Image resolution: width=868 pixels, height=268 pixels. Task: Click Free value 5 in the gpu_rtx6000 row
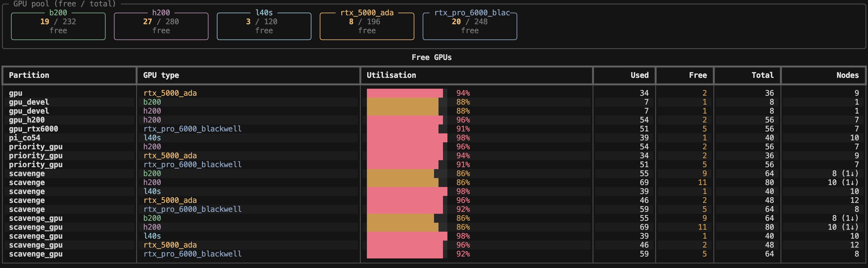click(705, 129)
